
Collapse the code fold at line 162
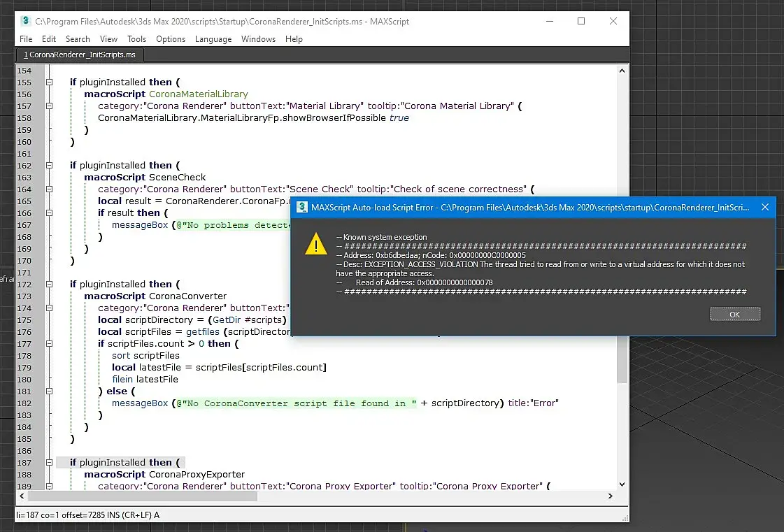pyautogui.click(x=49, y=166)
